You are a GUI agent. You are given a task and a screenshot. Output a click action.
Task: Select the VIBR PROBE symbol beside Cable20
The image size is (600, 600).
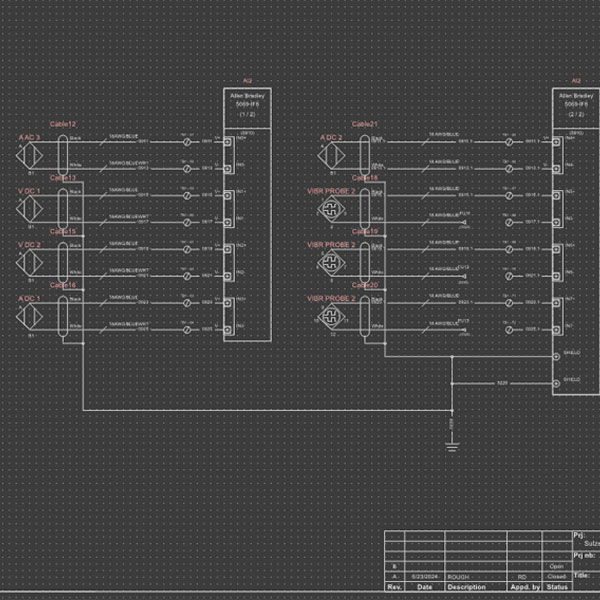[331, 316]
